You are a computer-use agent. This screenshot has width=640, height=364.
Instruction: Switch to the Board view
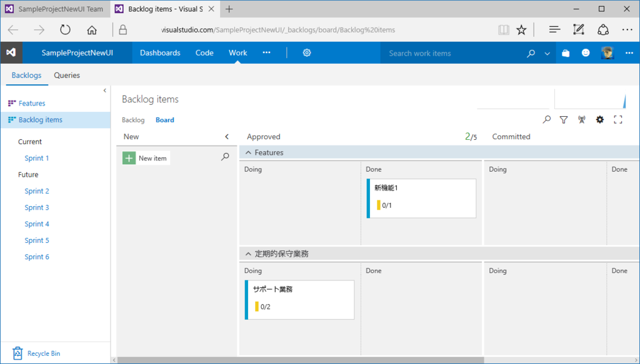[165, 120]
